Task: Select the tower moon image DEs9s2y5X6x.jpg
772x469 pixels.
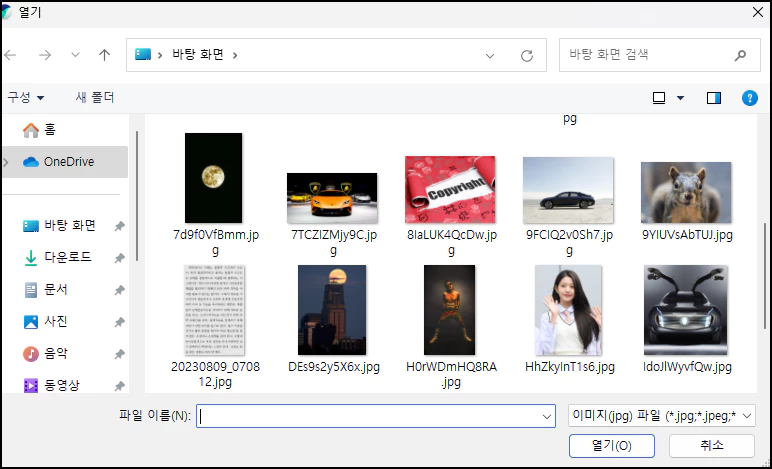Action: point(332,310)
